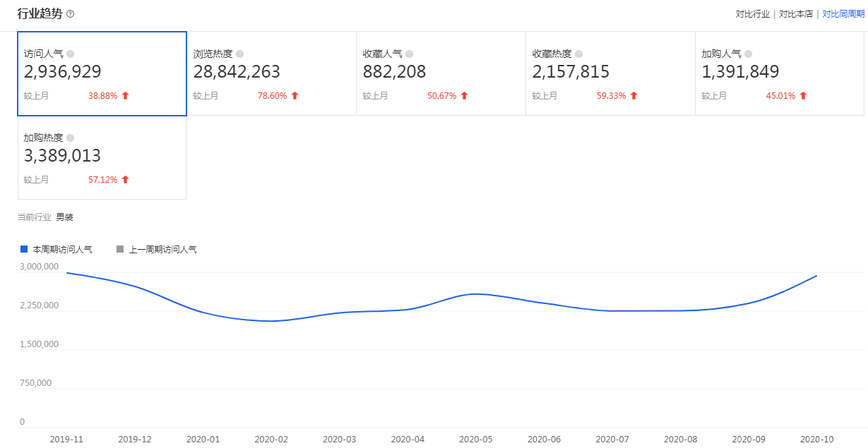Click the 2020-05 label on the chart axis
The image size is (868, 448).
(475, 439)
